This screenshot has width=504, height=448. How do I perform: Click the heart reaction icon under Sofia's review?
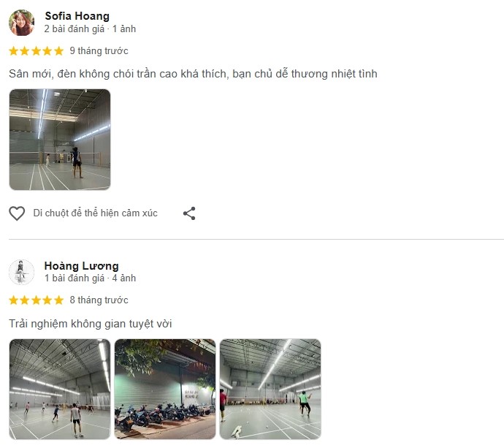click(17, 213)
